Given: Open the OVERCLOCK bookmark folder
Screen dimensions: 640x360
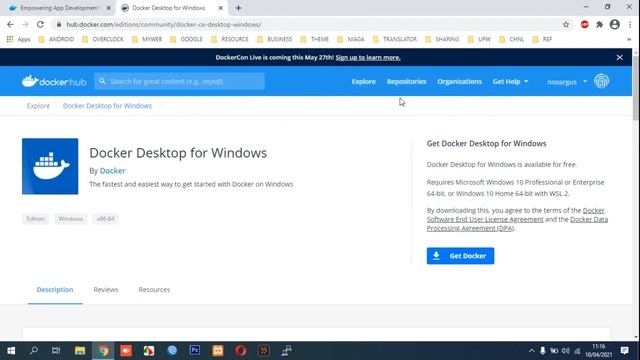Looking at the screenshot, I should coord(103,39).
